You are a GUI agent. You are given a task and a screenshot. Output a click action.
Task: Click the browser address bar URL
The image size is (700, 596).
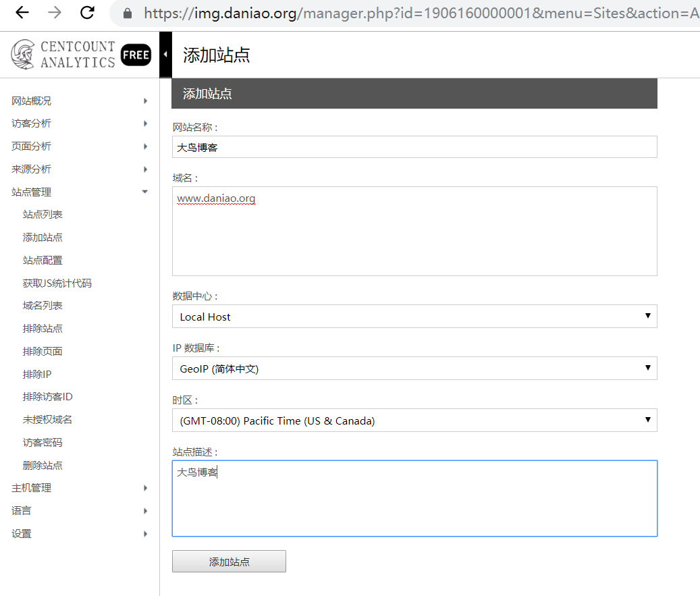pos(420,13)
